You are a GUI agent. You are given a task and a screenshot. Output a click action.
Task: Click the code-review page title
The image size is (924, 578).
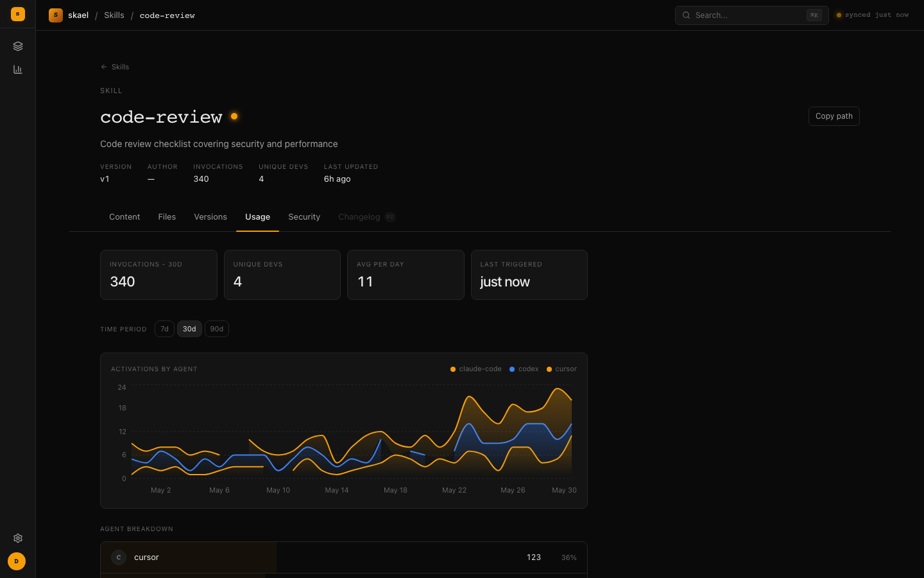click(161, 117)
